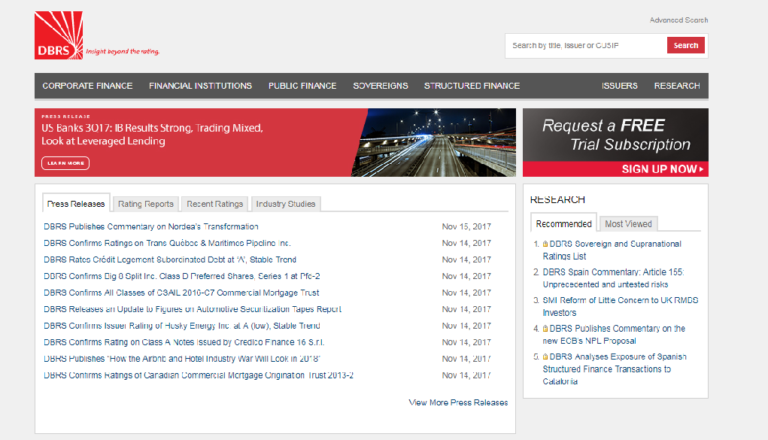Focus the search by title input field
768x440 pixels.
coord(586,46)
